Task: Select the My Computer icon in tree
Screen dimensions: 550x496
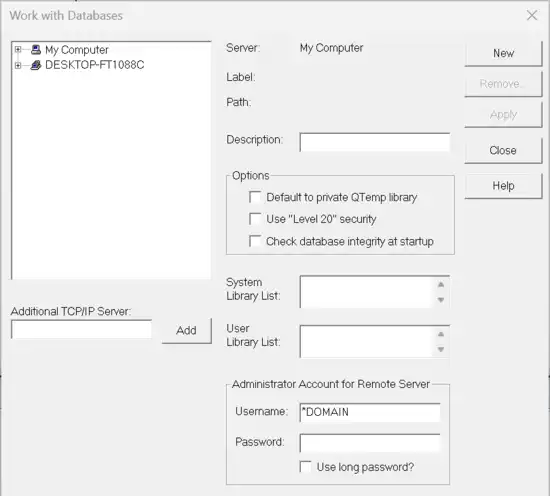Action: tap(35, 49)
